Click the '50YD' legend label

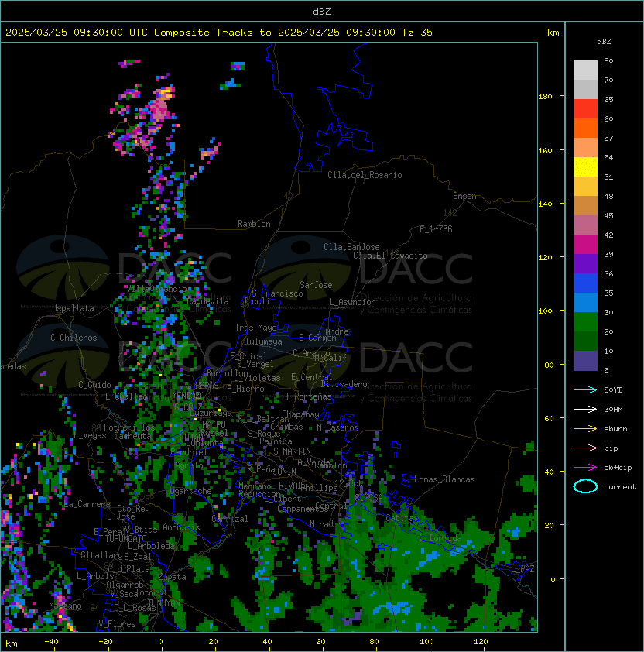pos(613,389)
